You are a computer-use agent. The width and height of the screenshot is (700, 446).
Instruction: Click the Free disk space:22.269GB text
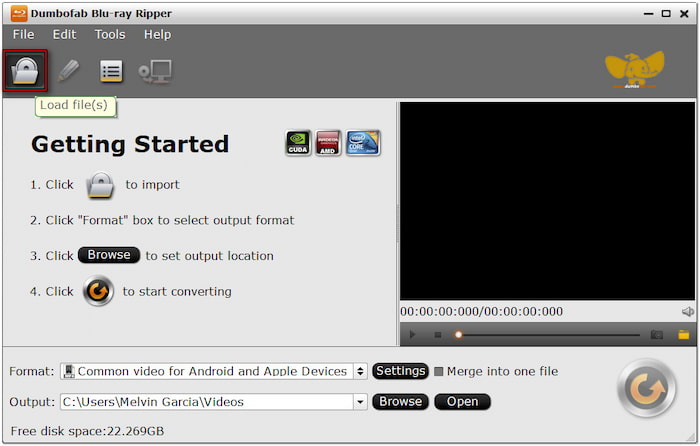click(87, 431)
